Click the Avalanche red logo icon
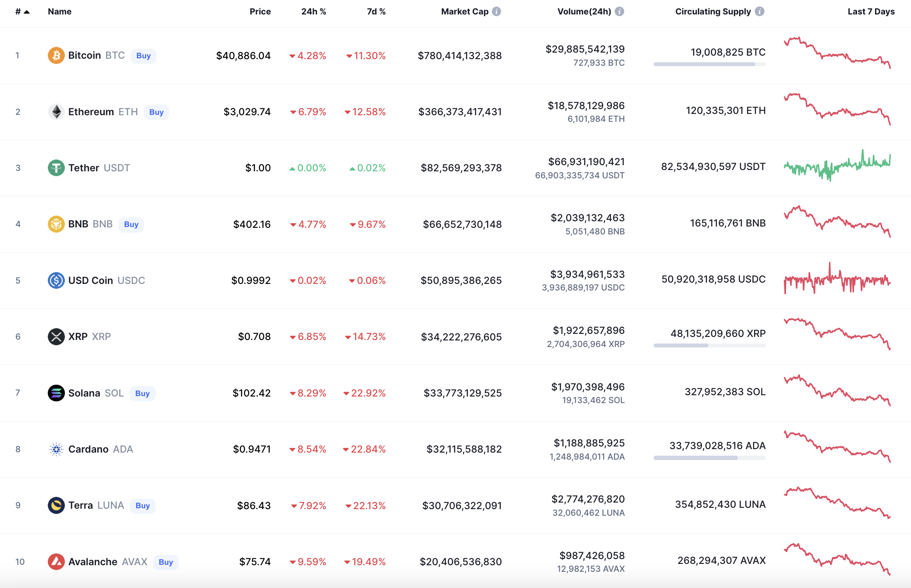Viewport: 911px width, 588px height. (56, 562)
